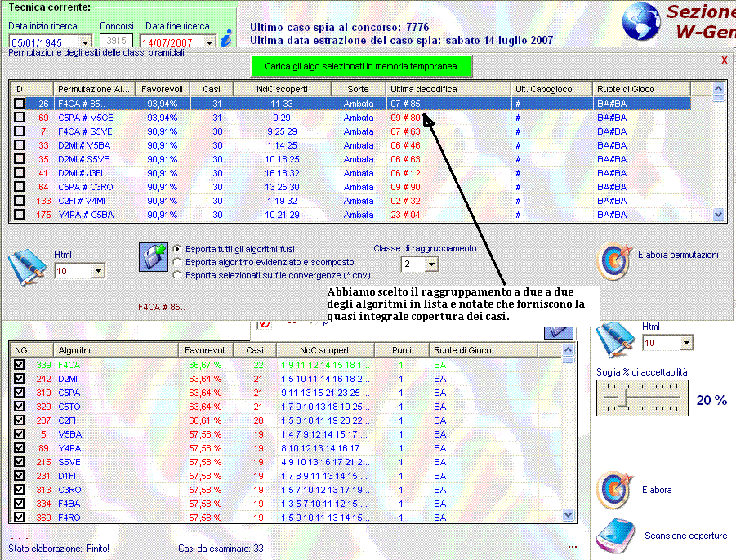Sort by NdC scoperti in upper table
This screenshot has width=736, height=560.
pos(282,89)
